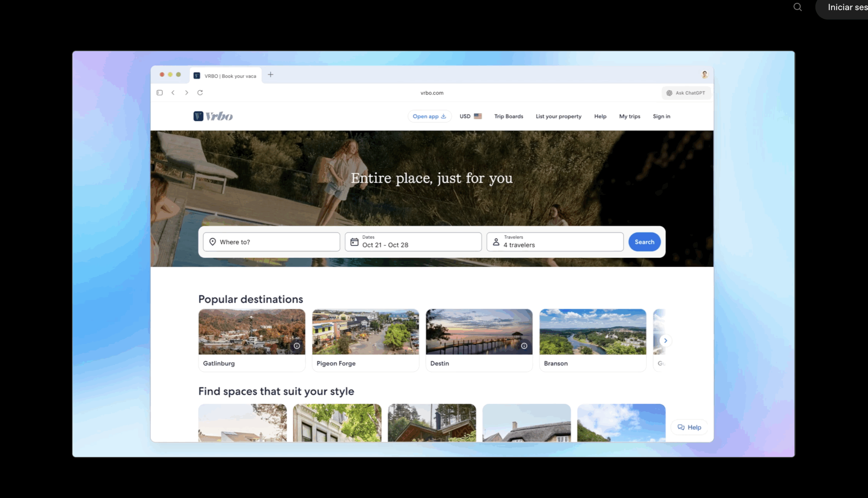Viewport: 868px width, 498px height.
Task: Open the Branson destination card
Action: point(592,340)
